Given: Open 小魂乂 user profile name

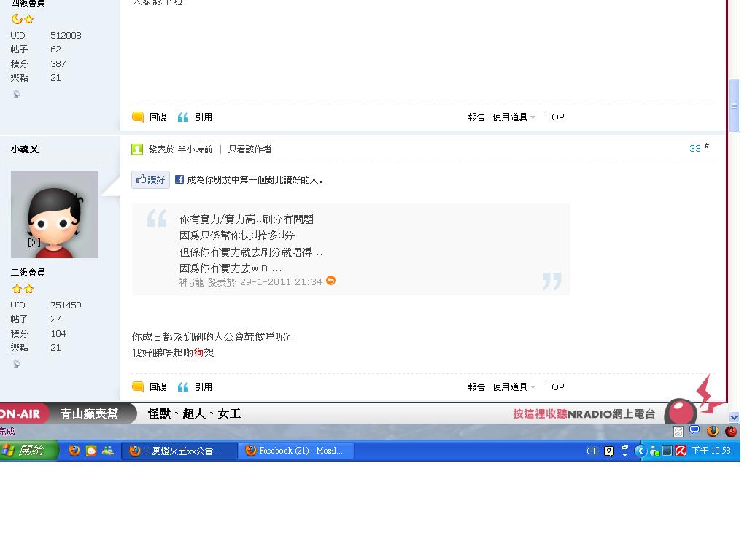Looking at the screenshot, I should point(25,149).
